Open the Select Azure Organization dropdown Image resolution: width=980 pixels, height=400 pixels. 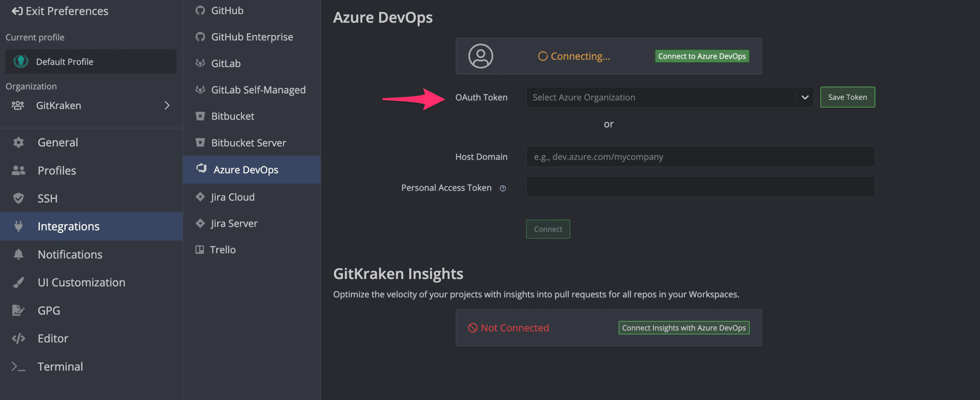click(670, 97)
